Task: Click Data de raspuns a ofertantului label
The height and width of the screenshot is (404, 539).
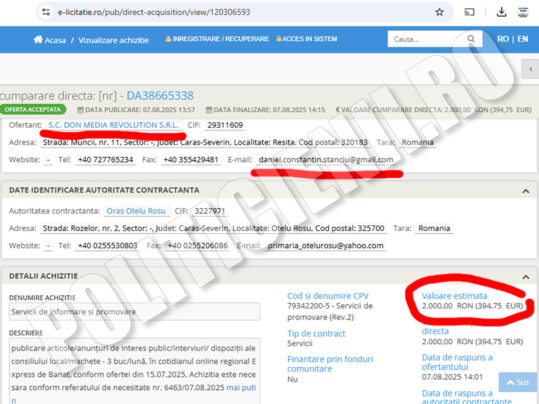Action: (x=457, y=362)
